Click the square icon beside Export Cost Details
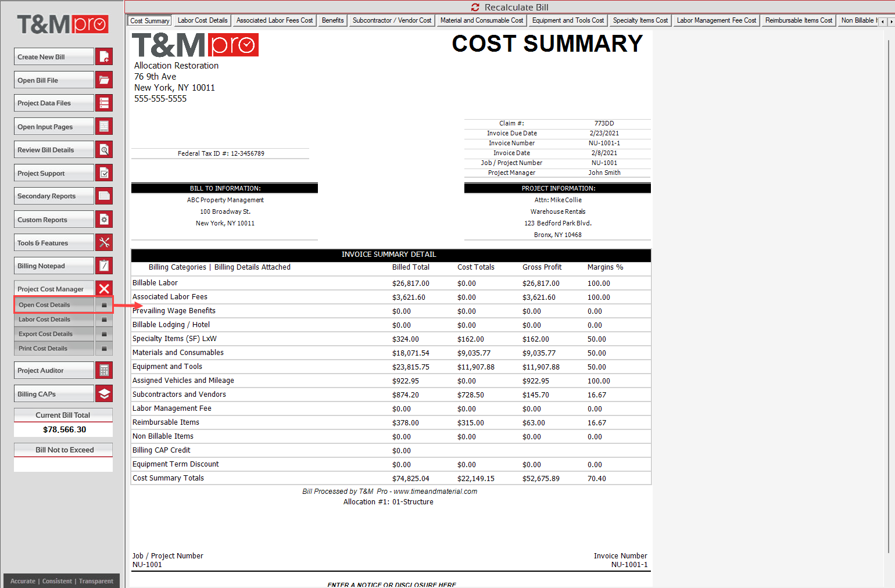895x588 pixels. tap(104, 334)
